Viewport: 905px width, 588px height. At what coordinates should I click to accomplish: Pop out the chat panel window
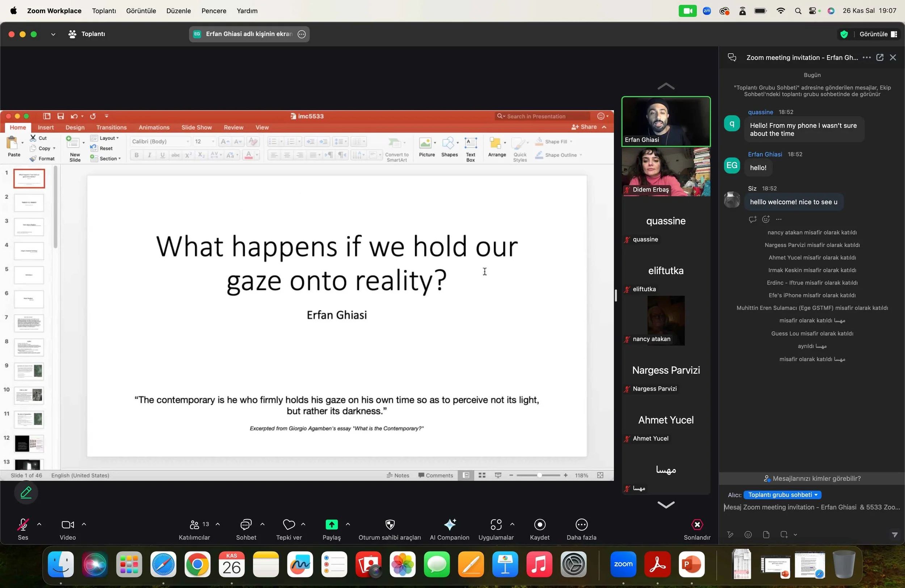(x=879, y=58)
